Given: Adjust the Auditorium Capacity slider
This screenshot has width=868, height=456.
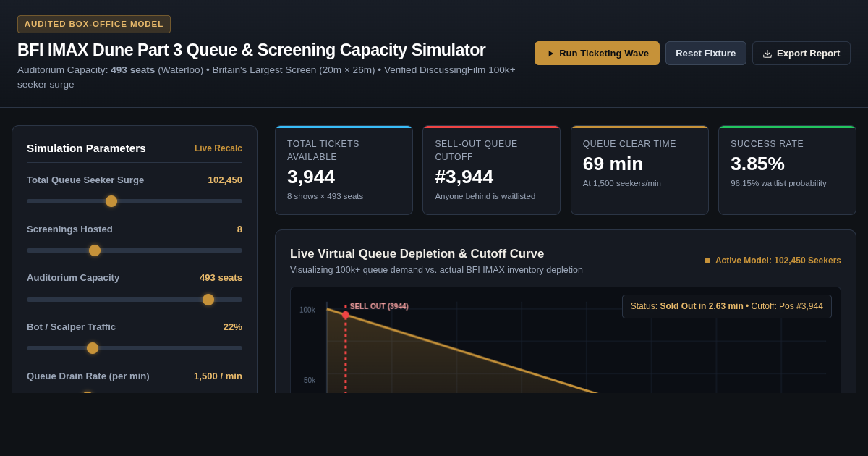Looking at the screenshot, I should [x=135, y=300].
